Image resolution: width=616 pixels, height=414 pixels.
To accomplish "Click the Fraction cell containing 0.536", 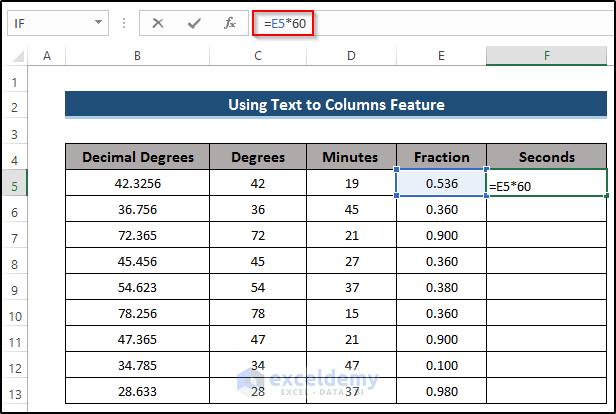I will coord(441,183).
